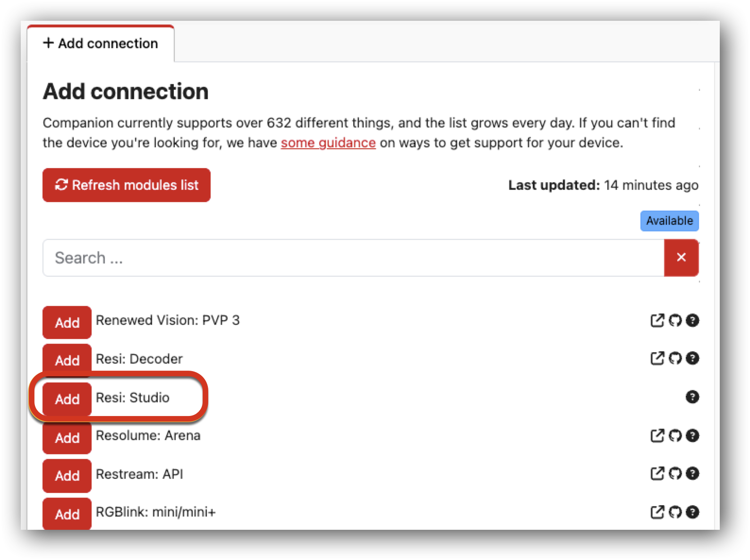The image size is (750, 560).
Task: Show help for Resi: Studio module
Action: click(x=692, y=397)
